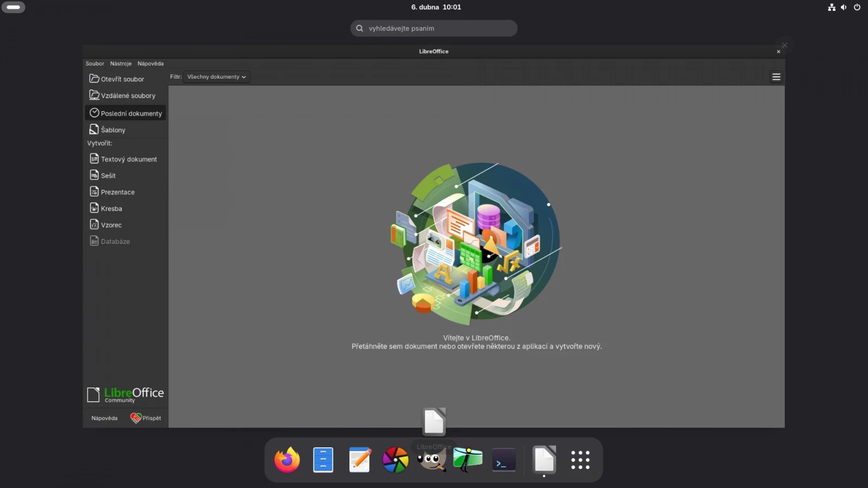
Task: Click the Nápověda button at bottom of sidebar
Action: (x=104, y=418)
